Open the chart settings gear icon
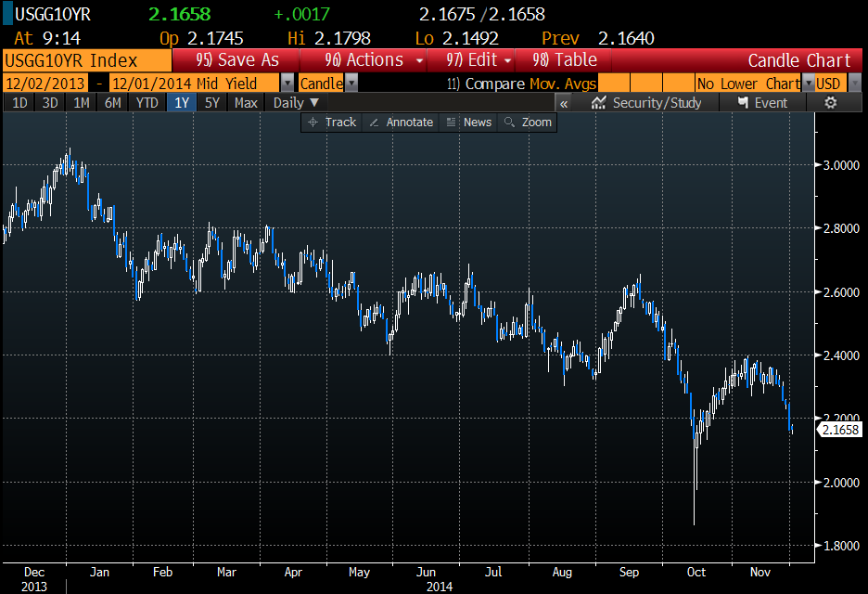 point(830,103)
